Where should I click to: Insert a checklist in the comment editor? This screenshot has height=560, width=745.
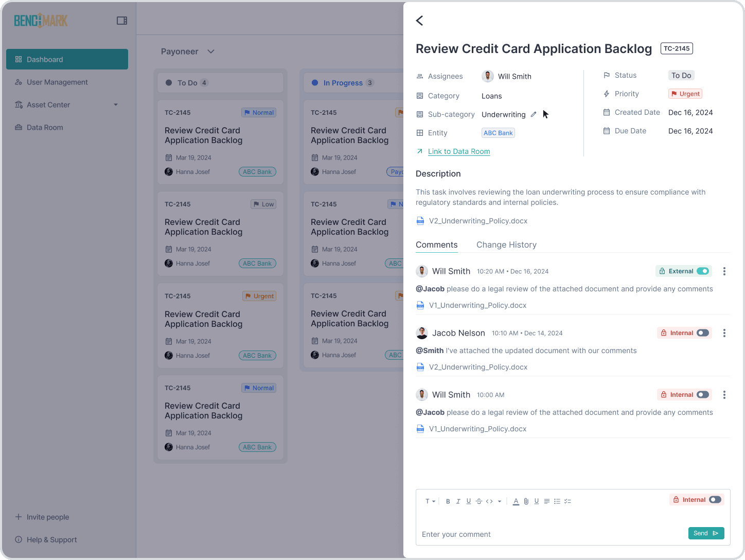(x=567, y=501)
